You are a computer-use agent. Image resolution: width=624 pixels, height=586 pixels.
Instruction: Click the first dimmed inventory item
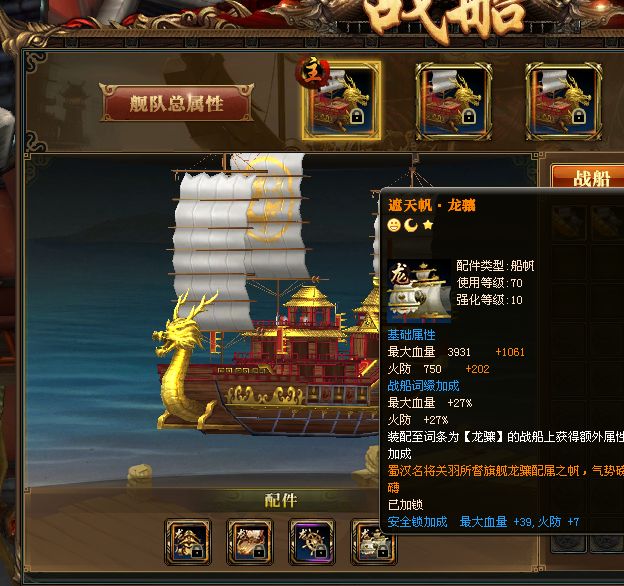568,223
